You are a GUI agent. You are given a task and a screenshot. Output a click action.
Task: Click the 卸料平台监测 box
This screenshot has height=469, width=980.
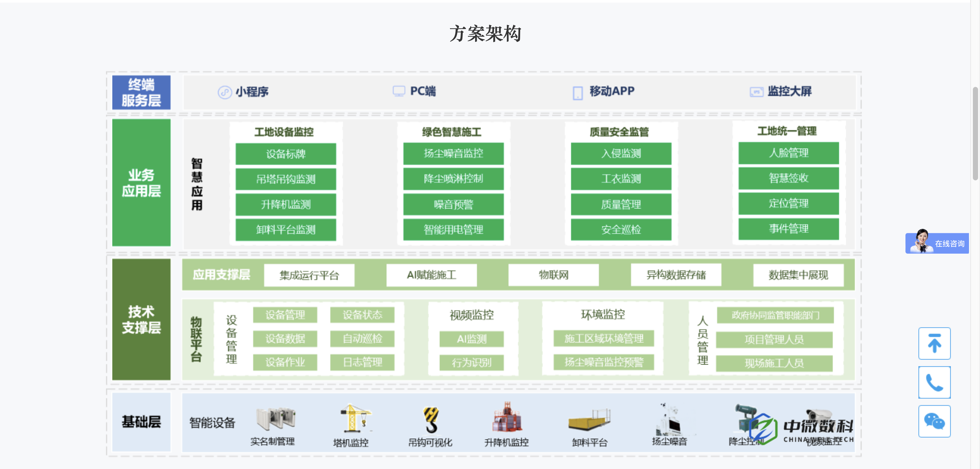click(286, 230)
